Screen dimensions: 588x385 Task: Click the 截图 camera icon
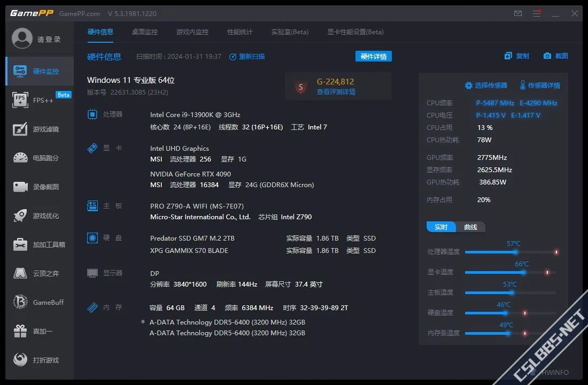pos(547,56)
